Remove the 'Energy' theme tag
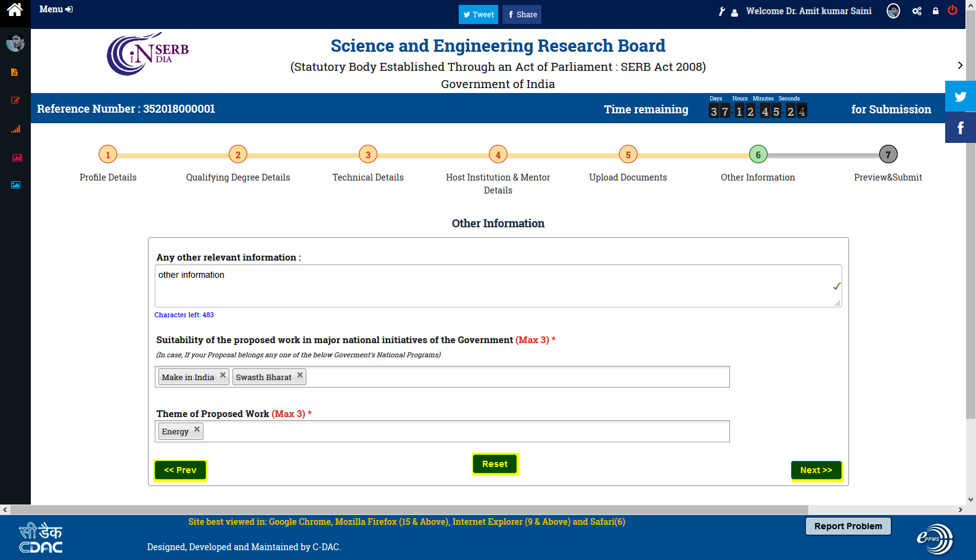 [x=197, y=429]
